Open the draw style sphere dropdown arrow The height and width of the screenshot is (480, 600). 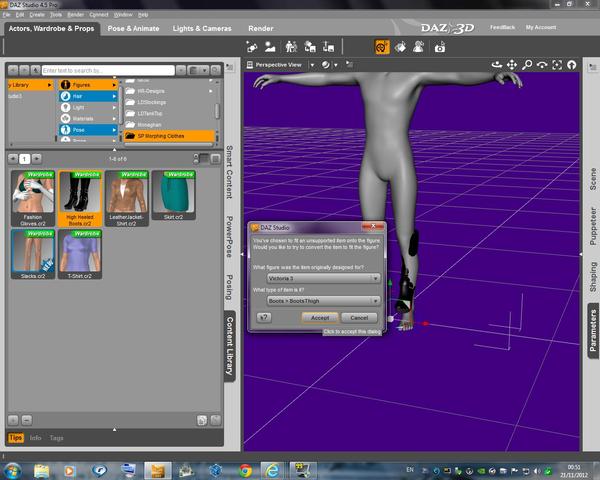point(336,65)
